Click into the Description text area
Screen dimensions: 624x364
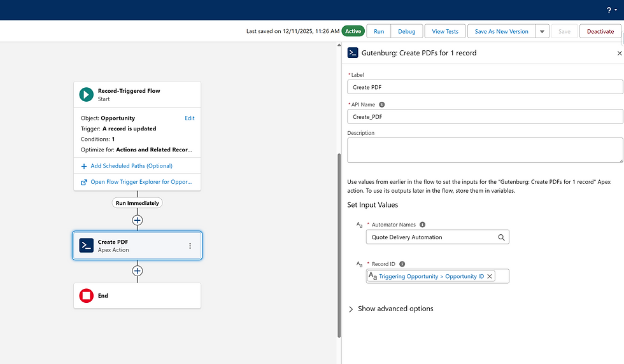(485, 150)
